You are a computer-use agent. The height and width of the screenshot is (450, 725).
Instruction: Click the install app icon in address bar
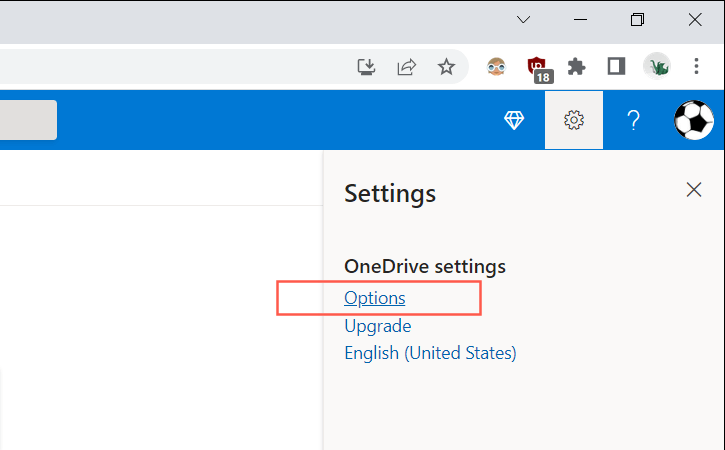coord(367,67)
